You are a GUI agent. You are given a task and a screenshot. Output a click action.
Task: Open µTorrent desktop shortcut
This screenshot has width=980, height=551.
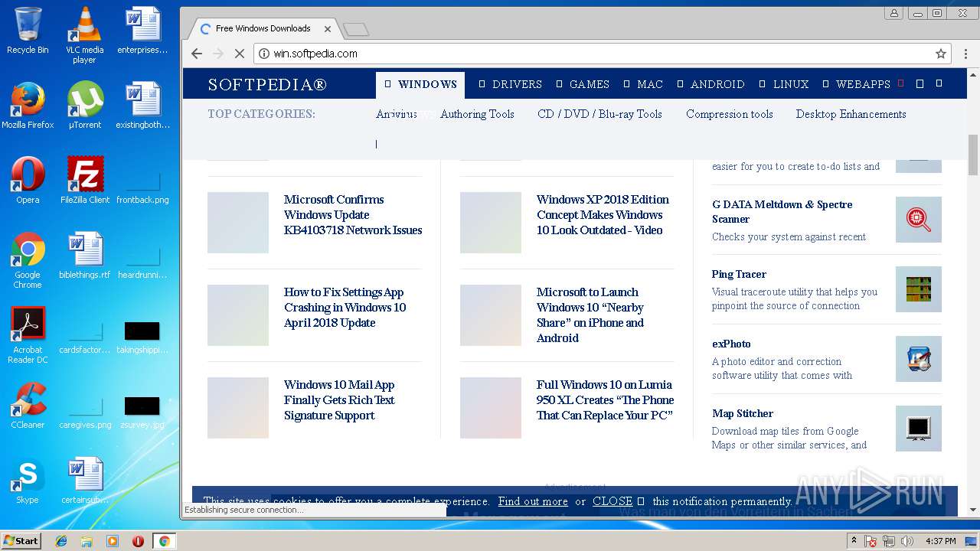pos(84,106)
